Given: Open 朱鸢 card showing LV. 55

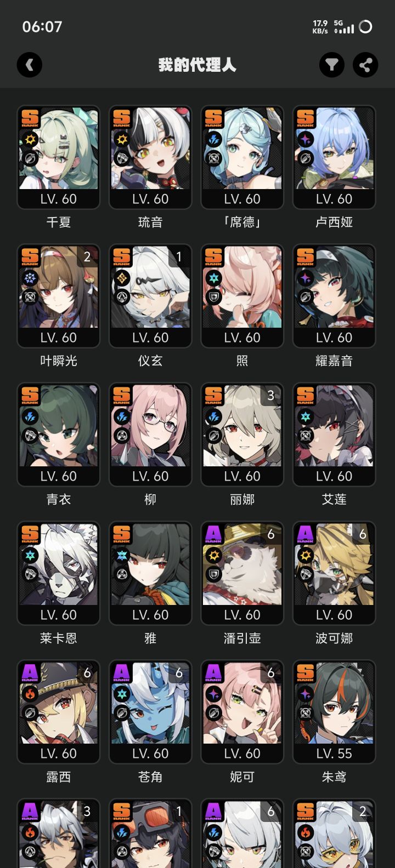Looking at the screenshot, I should tap(334, 712).
